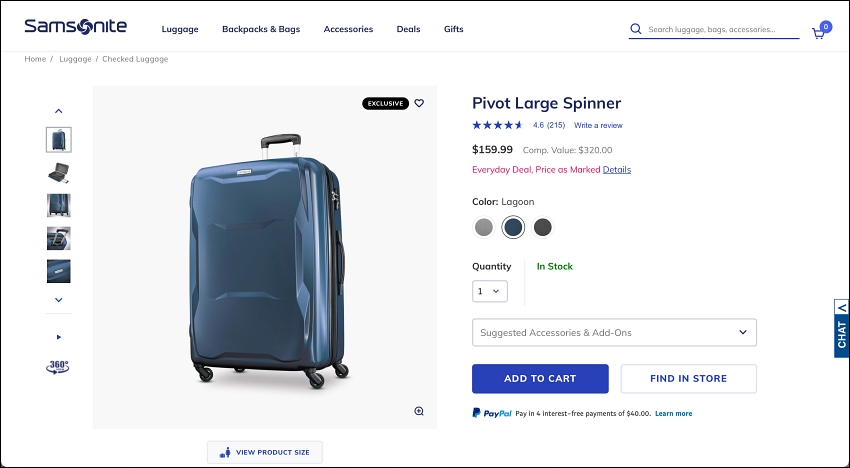Show more thumbnails with down chevron
This screenshot has width=850, height=468.
(59, 300)
